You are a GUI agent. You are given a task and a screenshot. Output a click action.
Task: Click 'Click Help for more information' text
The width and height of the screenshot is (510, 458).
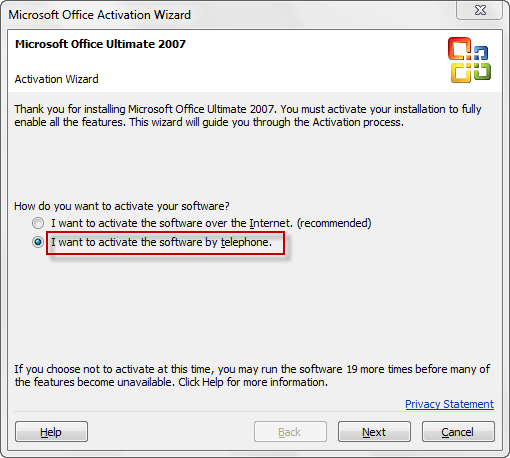[x=253, y=382]
